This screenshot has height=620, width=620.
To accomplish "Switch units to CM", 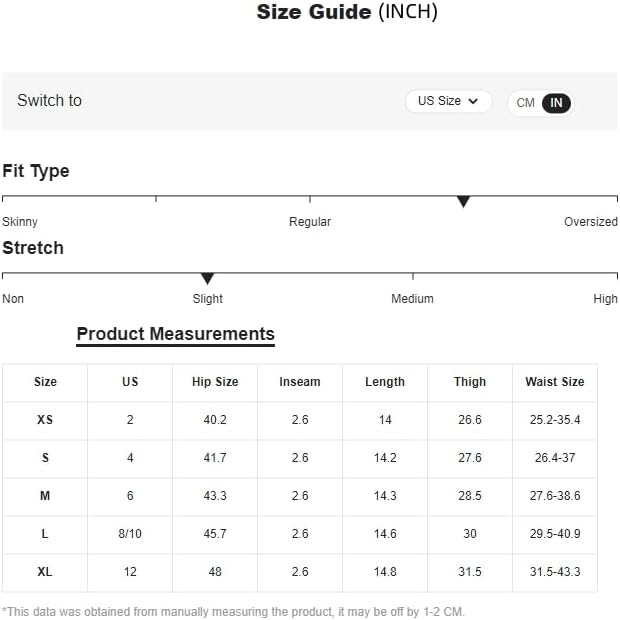I will point(525,103).
